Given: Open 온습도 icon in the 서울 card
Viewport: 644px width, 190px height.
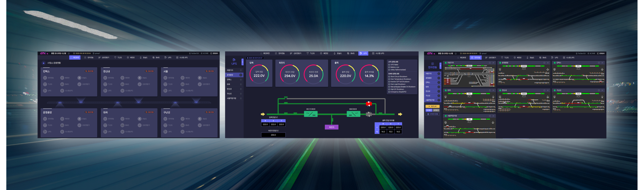Looking at the screenshot, I should [200, 78].
